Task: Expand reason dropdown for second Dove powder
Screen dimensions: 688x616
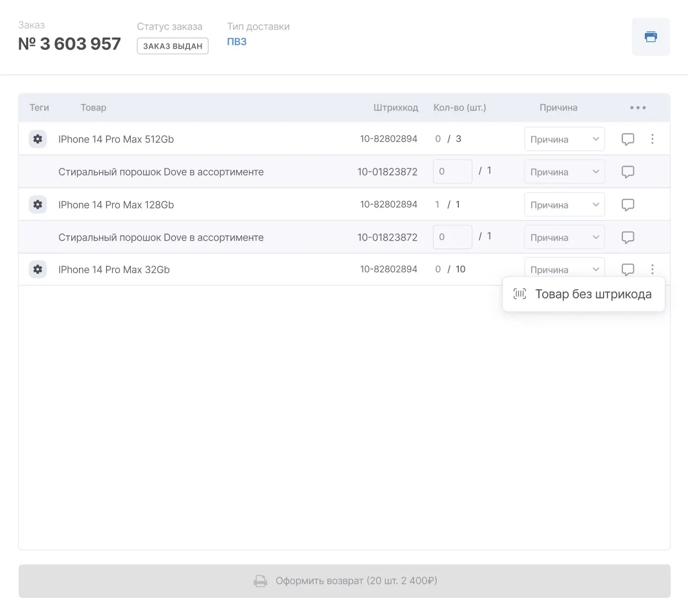Action: click(x=564, y=237)
